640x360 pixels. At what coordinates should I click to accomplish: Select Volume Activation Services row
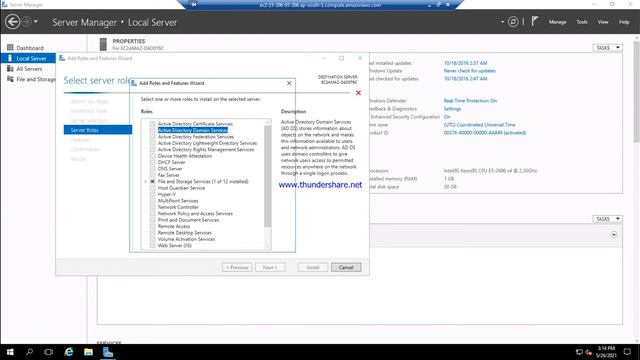pyautogui.click(x=186, y=239)
